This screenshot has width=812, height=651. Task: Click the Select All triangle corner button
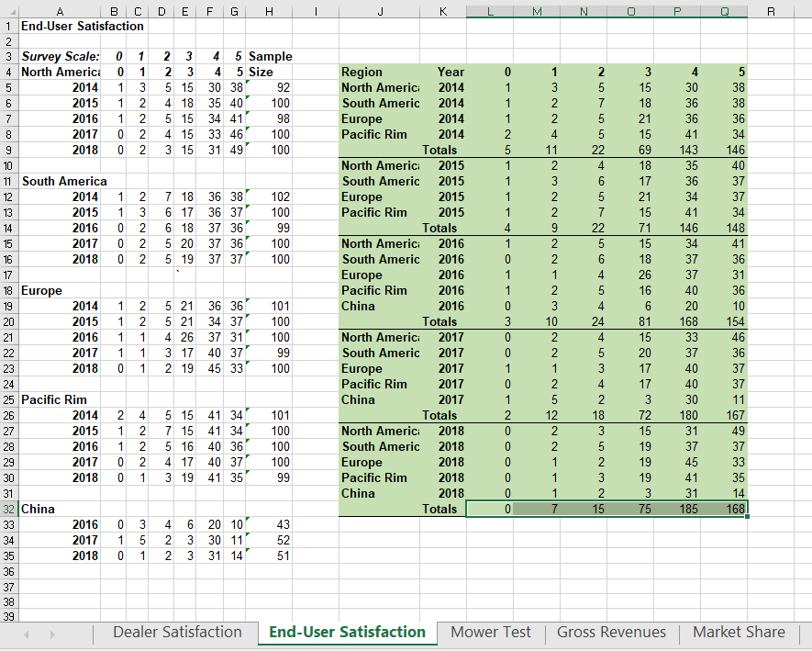pos(13,12)
